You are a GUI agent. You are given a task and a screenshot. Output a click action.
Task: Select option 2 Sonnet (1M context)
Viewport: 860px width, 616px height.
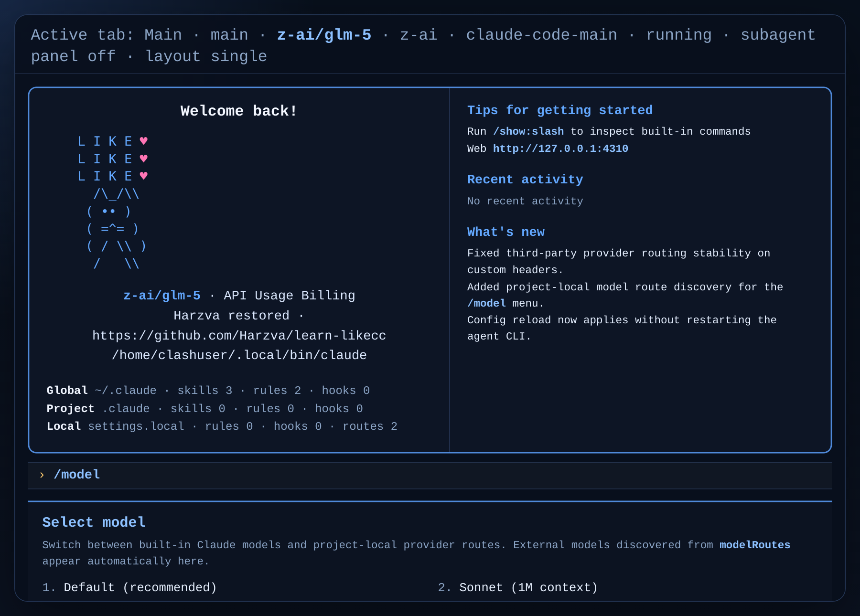coord(518,587)
